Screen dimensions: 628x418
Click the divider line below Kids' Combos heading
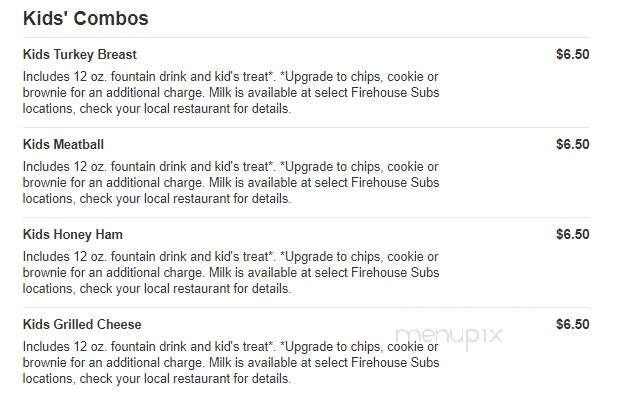click(306, 38)
